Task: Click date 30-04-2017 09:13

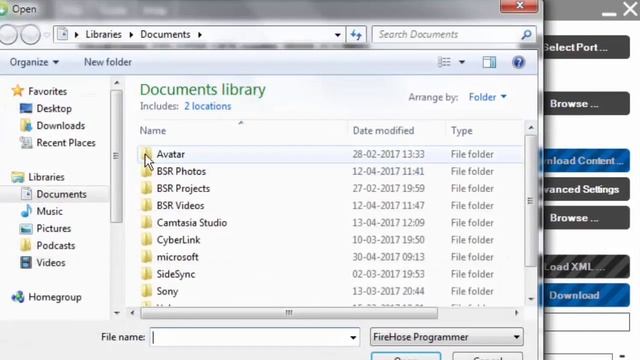Action: 388,257
